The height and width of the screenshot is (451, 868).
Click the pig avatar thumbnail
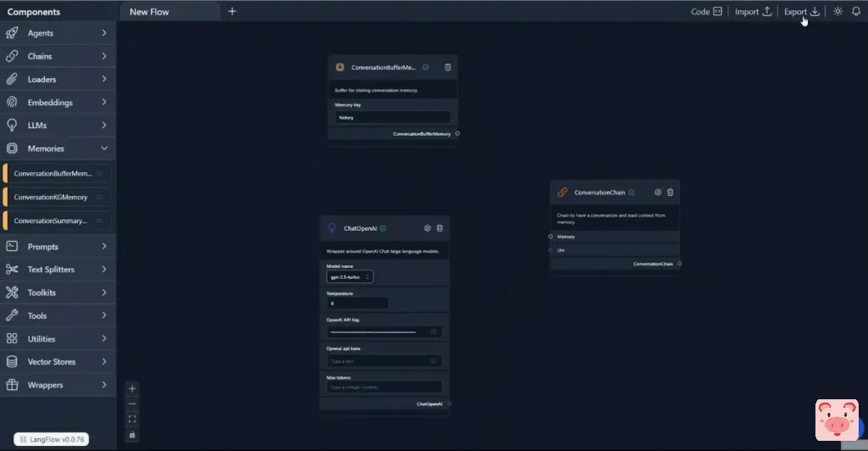[837, 420]
